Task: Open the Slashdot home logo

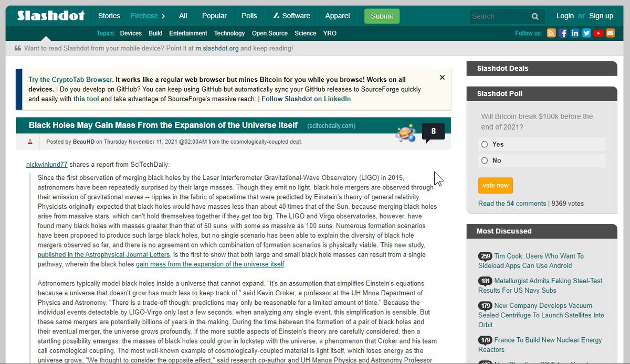Action: [51, 16]
